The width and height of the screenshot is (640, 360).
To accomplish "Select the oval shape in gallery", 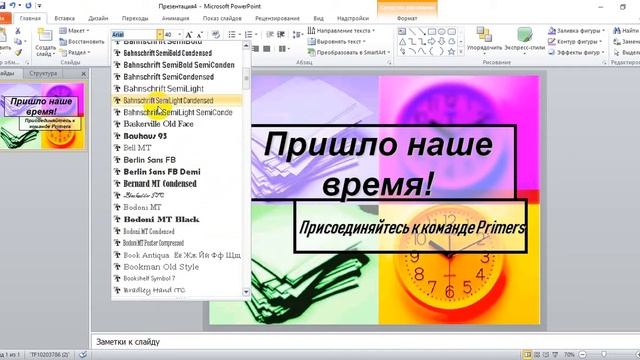I will click(442, 31).
